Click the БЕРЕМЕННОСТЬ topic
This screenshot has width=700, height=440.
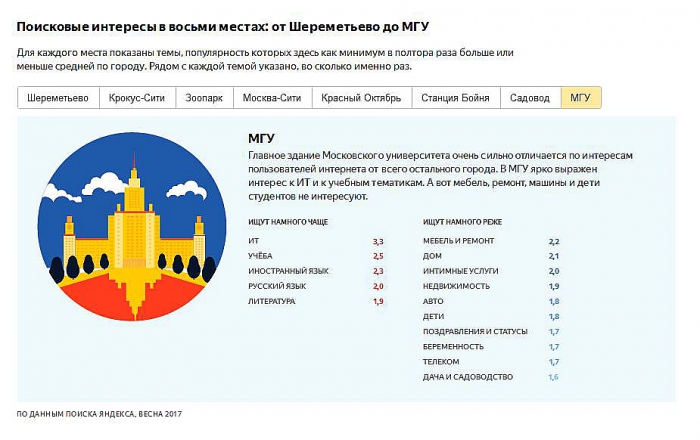click(453, 347)
